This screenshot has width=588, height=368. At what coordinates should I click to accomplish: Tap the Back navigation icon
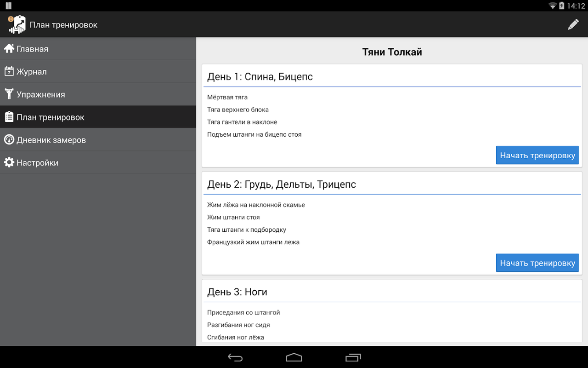(x=235, y=357)
